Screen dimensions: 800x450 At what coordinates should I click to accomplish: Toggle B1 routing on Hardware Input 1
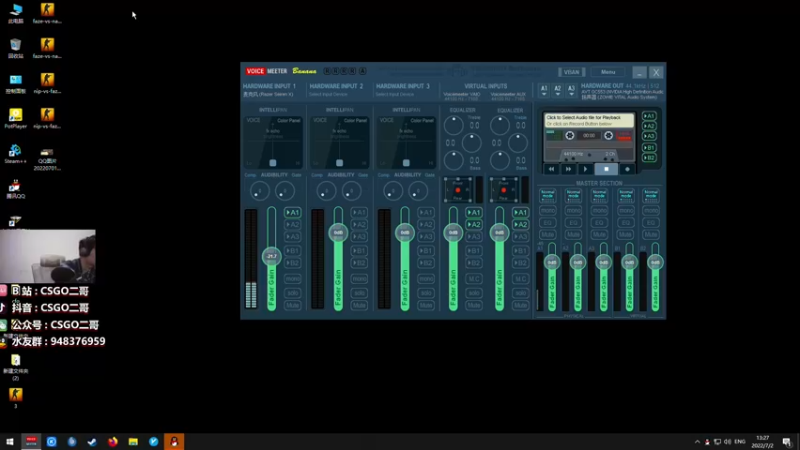[x=292, y=251]
